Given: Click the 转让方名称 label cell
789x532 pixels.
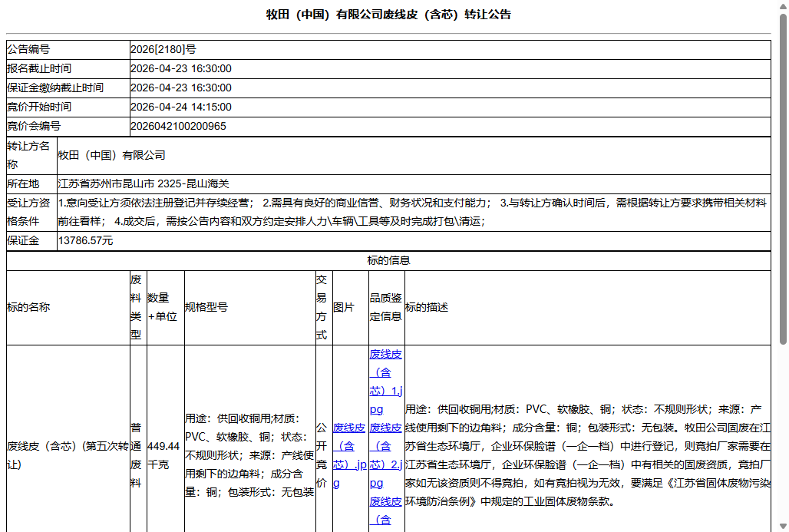Looking at the screenshot, I should (31, 156).
